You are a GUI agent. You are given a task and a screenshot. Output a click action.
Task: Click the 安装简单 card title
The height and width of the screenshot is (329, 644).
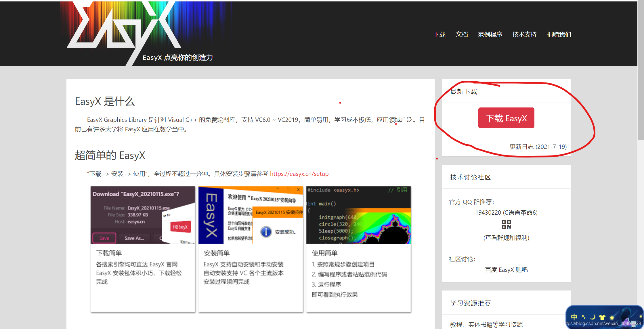(x=217, y=253)
